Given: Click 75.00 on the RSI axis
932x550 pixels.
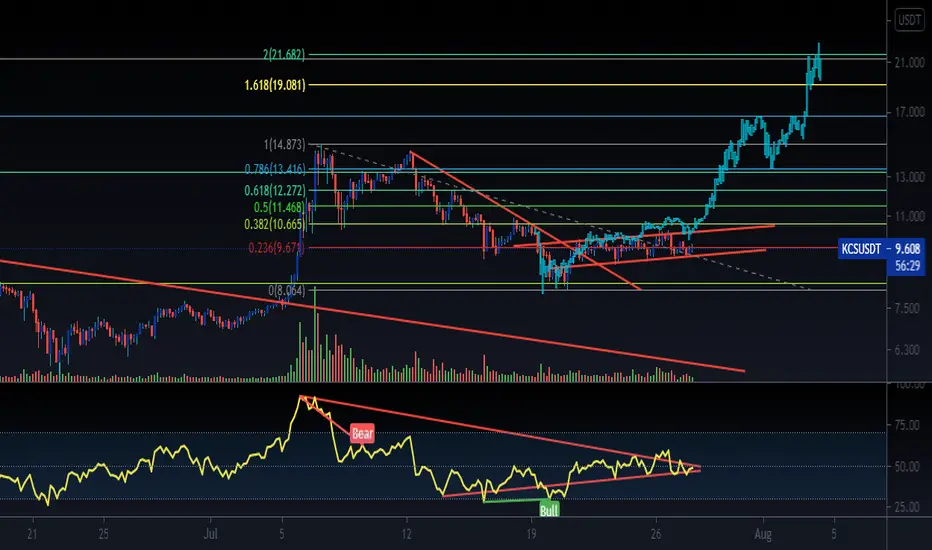Looking at the screenshot, I should click(x=909, y=425).
